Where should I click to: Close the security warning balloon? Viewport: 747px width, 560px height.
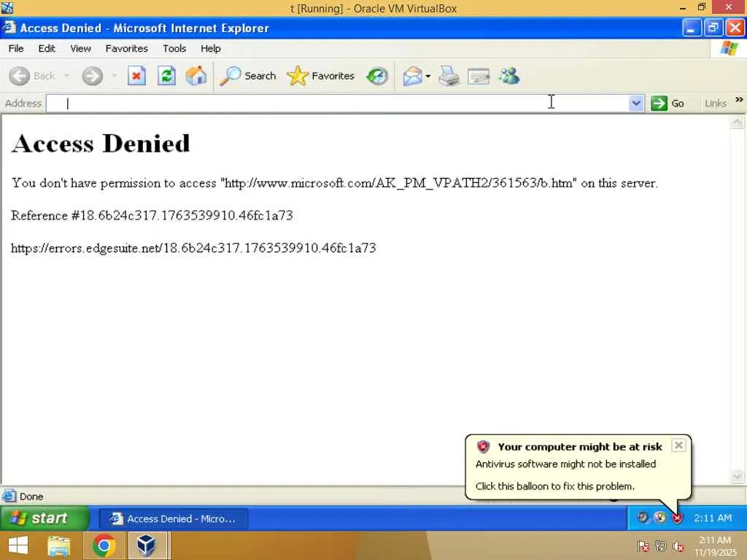[678, 446]
